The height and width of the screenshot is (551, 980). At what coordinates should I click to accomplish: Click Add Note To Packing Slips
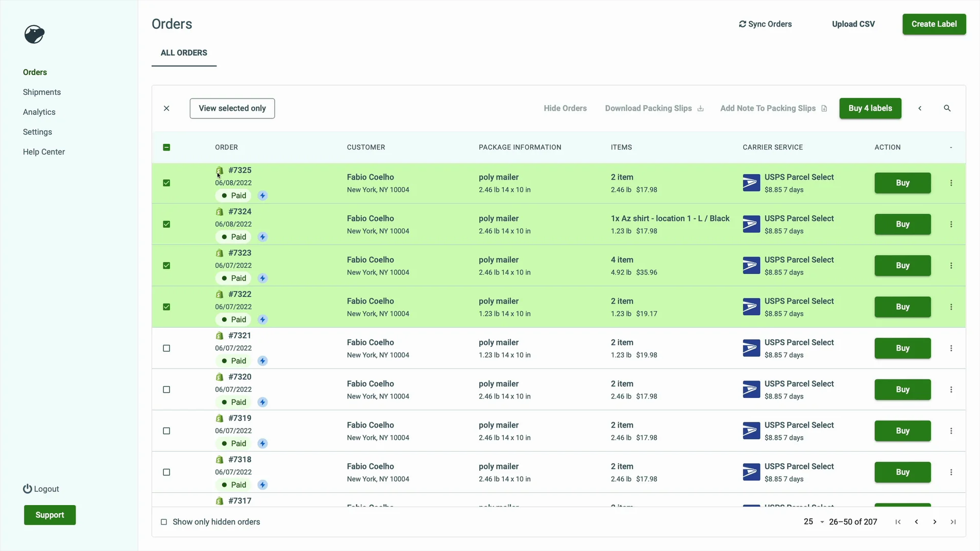coord(774,108)
